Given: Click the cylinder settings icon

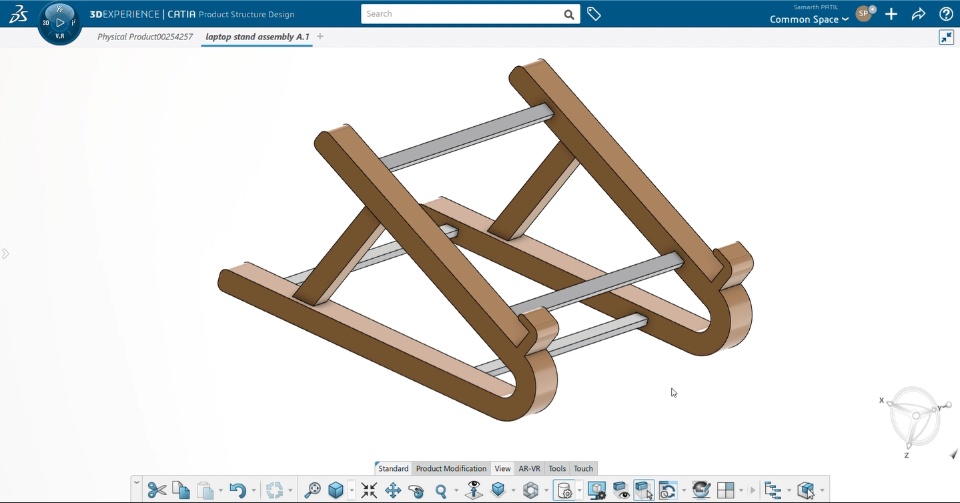Looking at the screenshot, I should [564, 490].
